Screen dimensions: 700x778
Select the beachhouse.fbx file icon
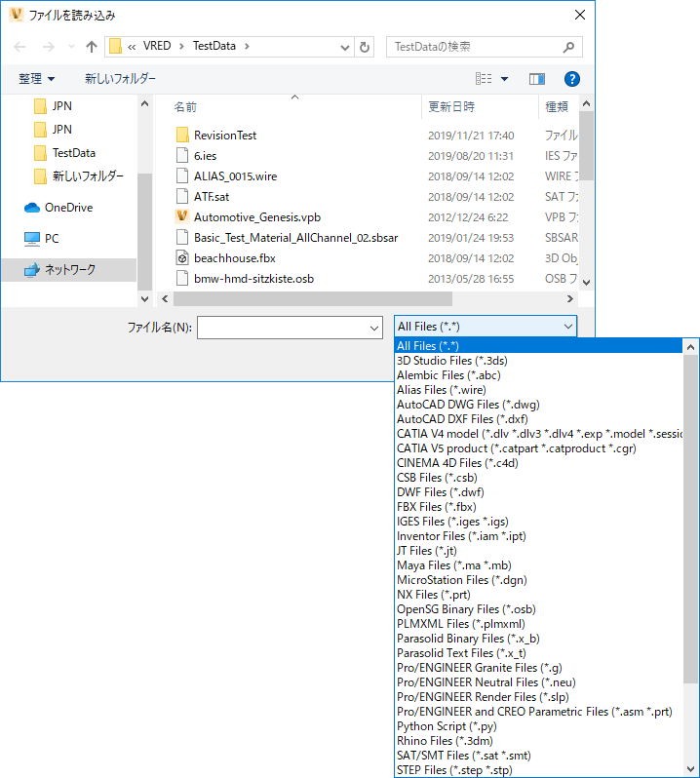click(182, 258)
